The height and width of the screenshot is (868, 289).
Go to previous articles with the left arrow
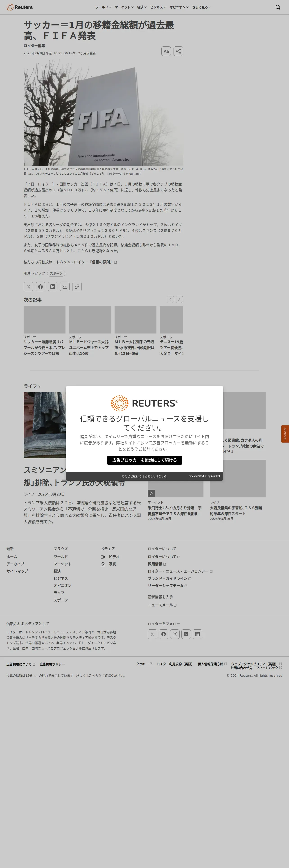coord(171,299)
